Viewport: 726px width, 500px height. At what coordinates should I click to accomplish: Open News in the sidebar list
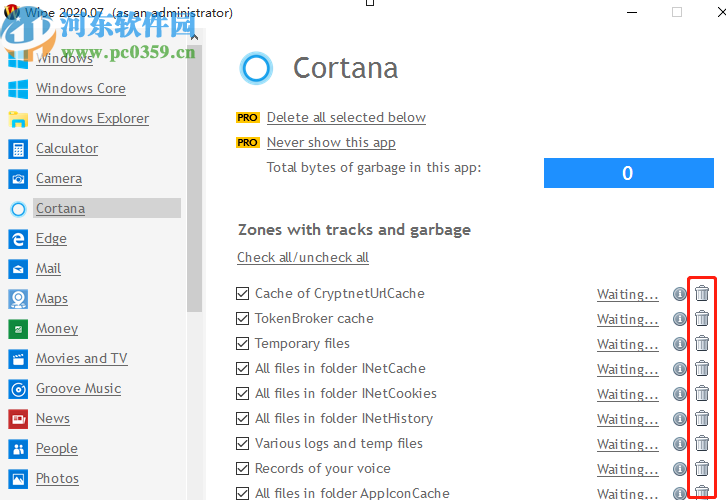pos(53,419)
